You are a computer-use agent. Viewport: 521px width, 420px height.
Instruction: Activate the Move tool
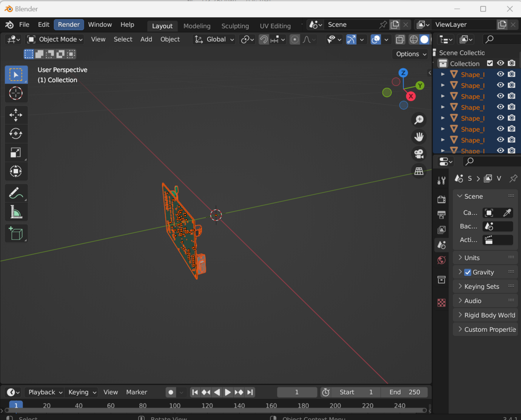coord(16,115)
